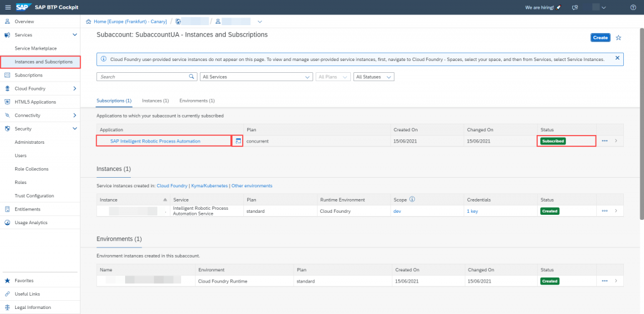Open actions menu for instance row

[604, 211]
